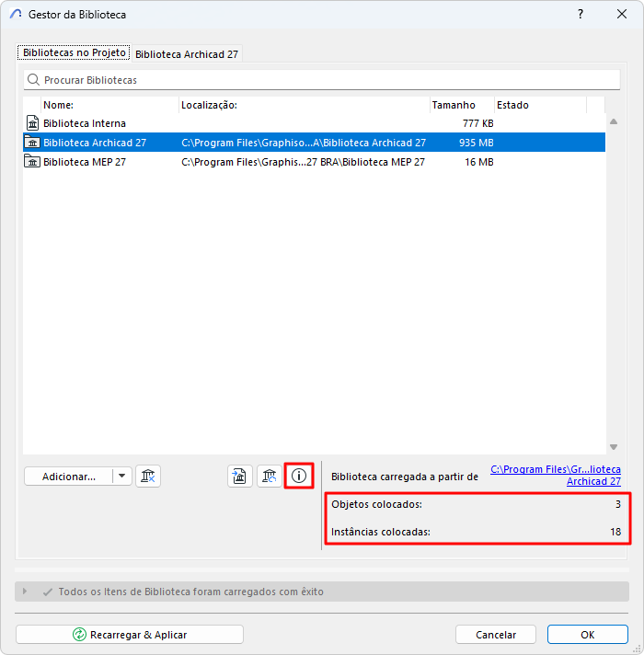The height and width of the screenshot is (655, 644).
Task: Click the Biblioteca MEP 27 location path
Action: click(x=303, y=162)
